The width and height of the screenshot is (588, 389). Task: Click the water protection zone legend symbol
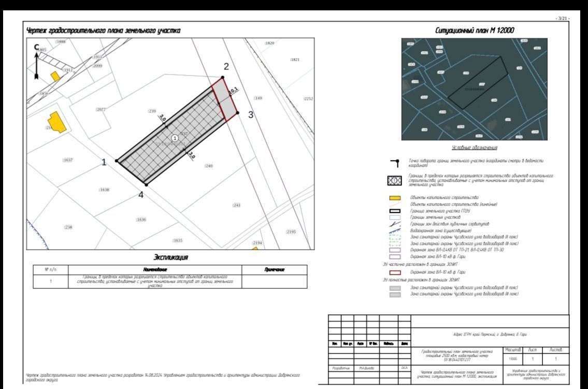395,231
